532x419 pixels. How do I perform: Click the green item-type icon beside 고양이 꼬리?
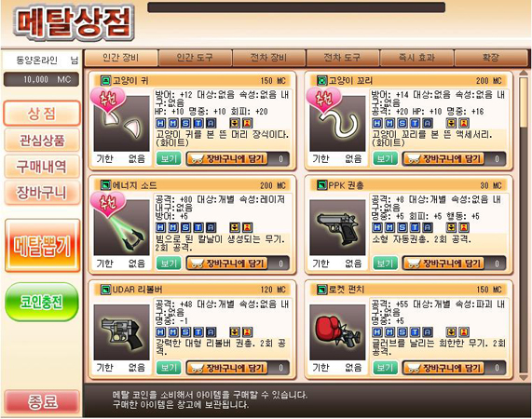pos(321,81)
